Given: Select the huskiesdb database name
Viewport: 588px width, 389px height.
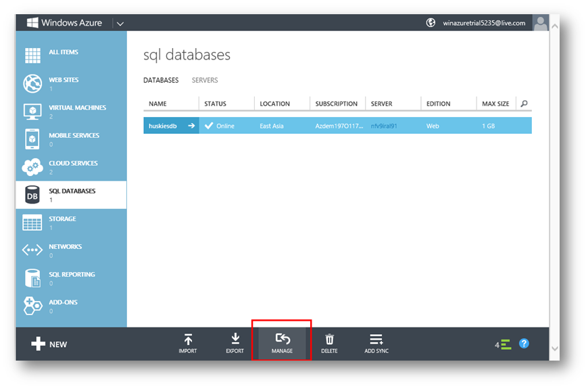Looking at the screenshot, I should pyautogui.click(x=162, y=126).
